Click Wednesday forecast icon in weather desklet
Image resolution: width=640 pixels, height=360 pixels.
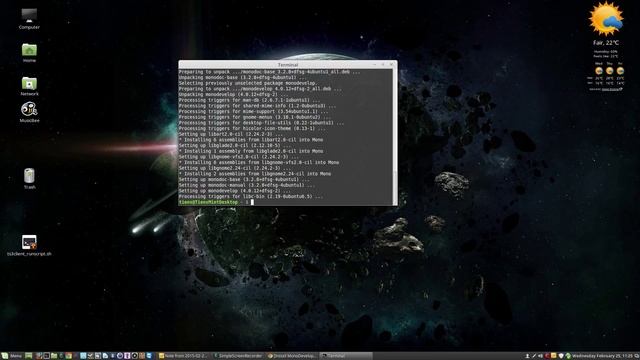coord(599,71)
